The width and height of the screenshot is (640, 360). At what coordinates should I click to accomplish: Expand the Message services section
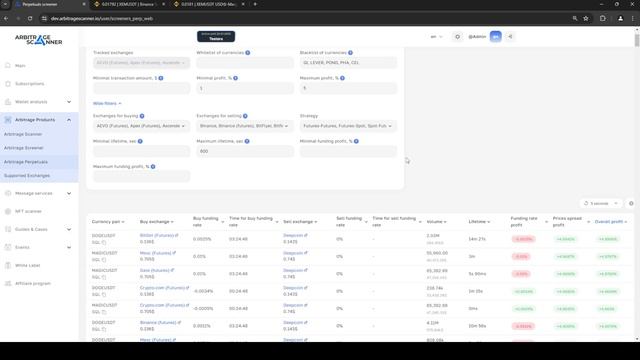pyautogui.click(x=69, y=193)
